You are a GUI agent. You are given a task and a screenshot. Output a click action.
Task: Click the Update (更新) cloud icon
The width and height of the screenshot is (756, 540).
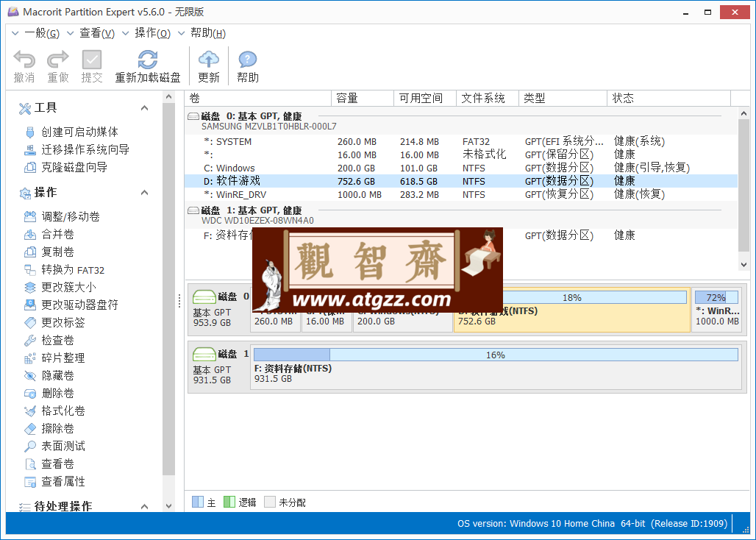pos(209,60)
